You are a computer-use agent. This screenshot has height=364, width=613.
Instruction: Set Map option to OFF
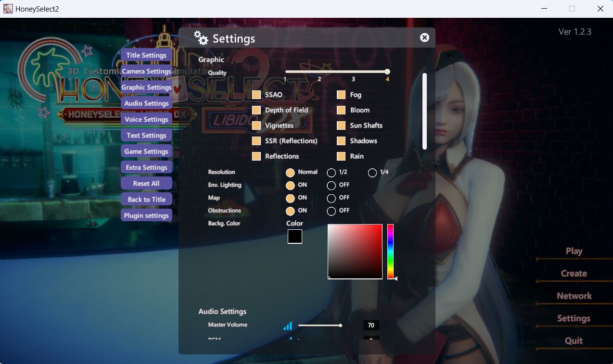pyautogui.click(x=331, y=198)
